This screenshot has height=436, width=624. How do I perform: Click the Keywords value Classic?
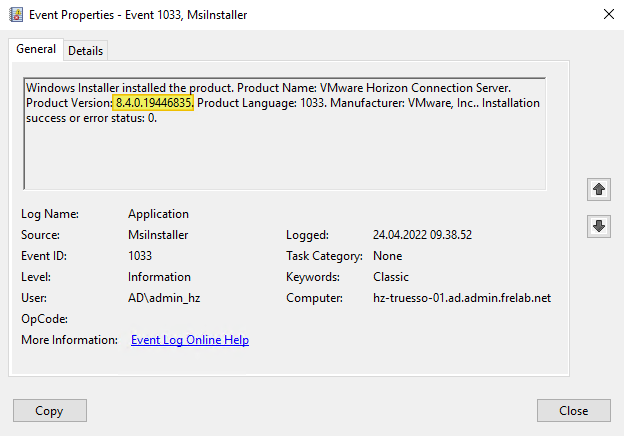(x=390, y=277)
